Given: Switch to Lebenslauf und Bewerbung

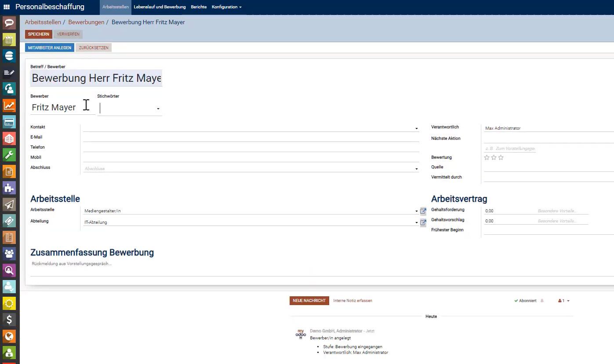Looking at the screenshot, I should pos(160,7).
